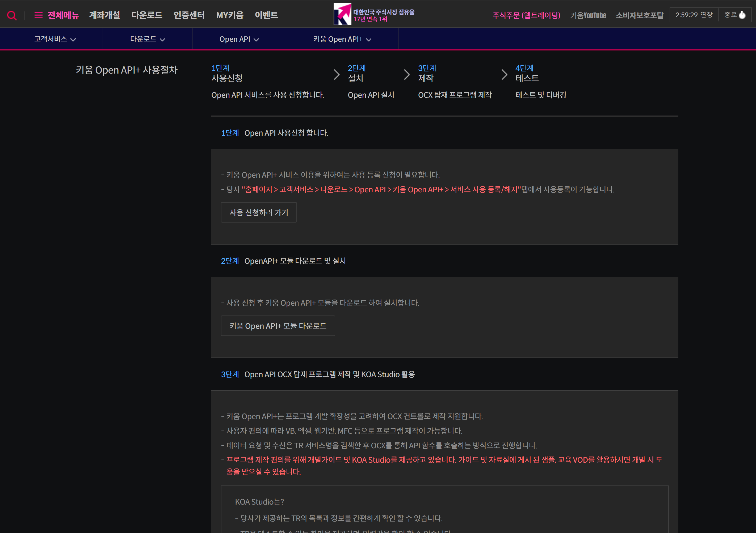Screen dimensions: 756x533
Task: Expand the 다운로드 breadcrumb dropdown
Action: tap(148, 39)
